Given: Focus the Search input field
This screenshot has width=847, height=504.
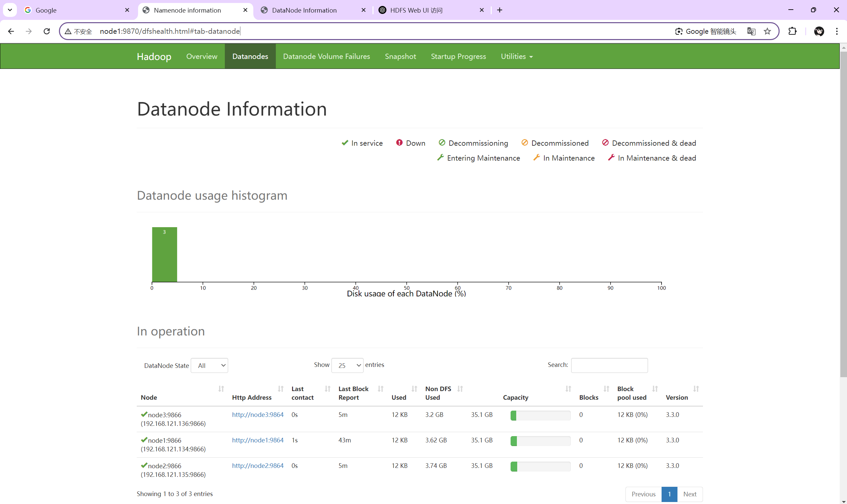Looking at the screenshot, I should coord(609,365).
